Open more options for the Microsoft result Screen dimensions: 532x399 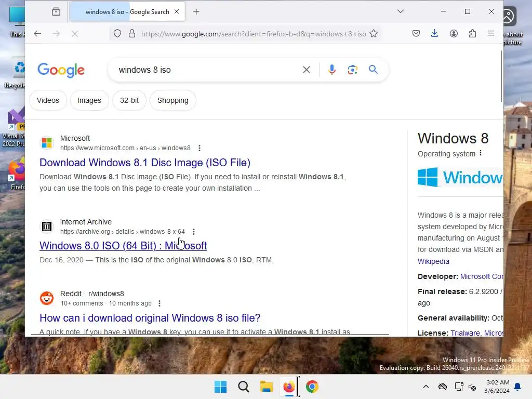(x=199, y=148)
